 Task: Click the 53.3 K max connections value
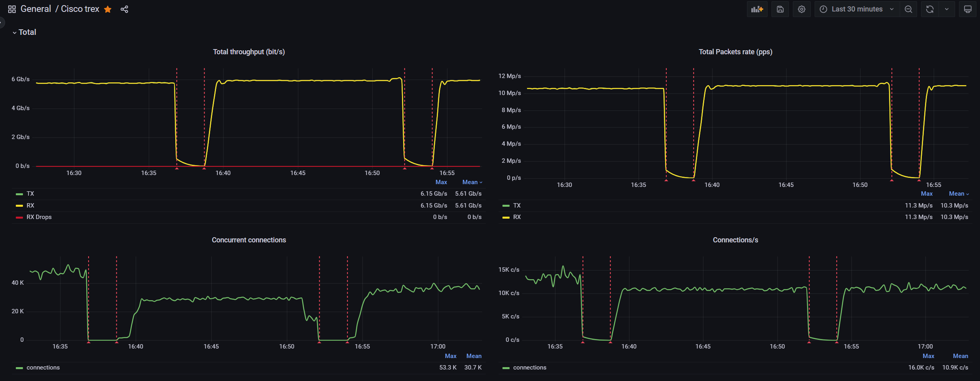click(448, 368)
